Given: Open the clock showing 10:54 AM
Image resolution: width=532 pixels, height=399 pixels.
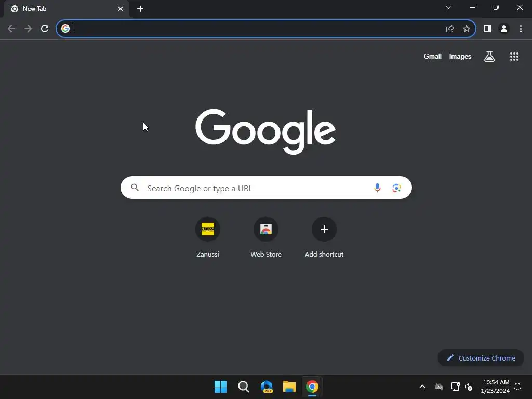Looking at the screenshot, I should 495,387.
